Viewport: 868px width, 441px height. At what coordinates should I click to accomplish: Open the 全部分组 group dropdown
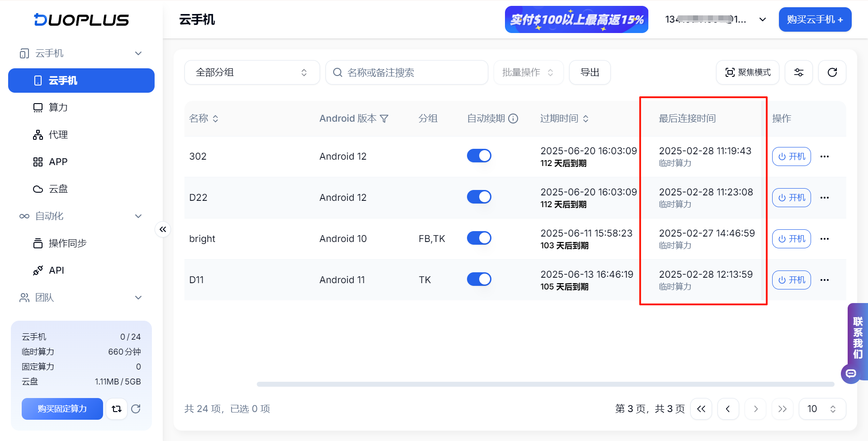coord(252,72)
